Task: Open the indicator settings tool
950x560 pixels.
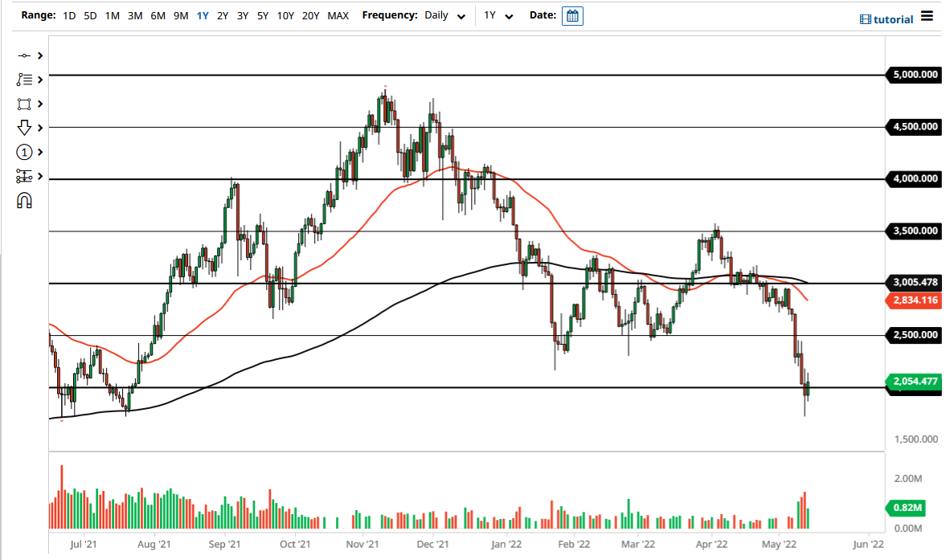Action: pyautogui.click(x=23, y=176)
